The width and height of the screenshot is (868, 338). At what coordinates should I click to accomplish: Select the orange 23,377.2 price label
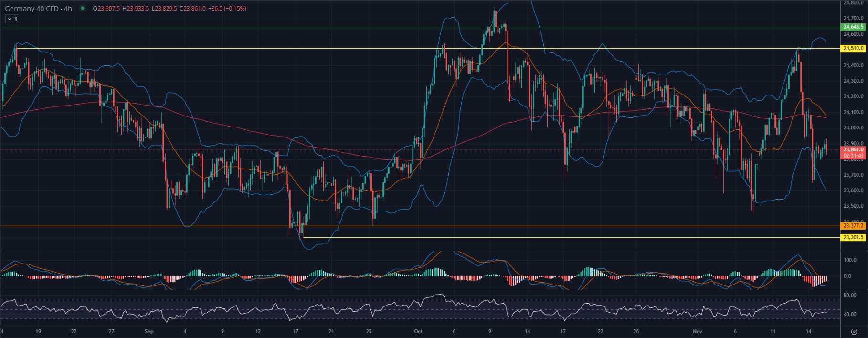point(853,226)
